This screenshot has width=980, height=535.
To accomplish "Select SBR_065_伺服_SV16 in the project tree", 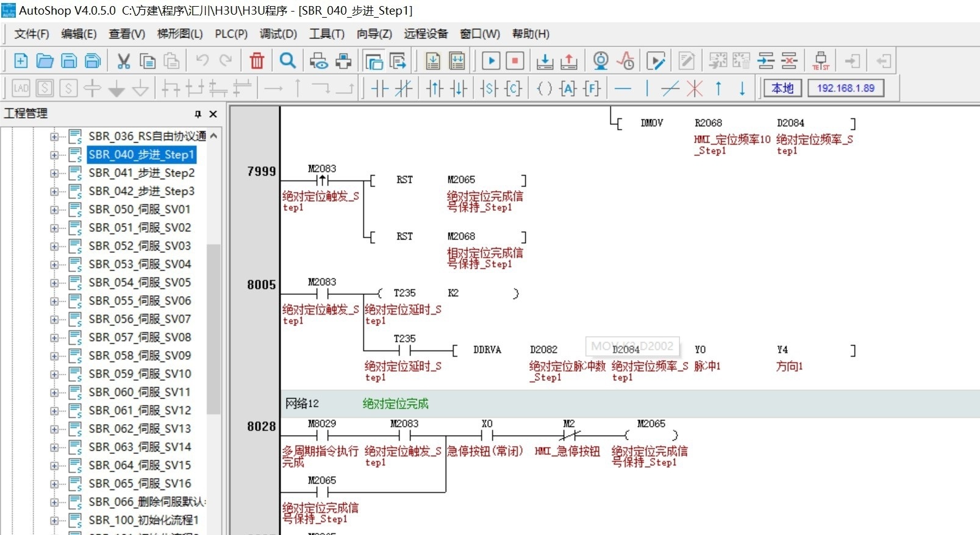I will 140,483.
